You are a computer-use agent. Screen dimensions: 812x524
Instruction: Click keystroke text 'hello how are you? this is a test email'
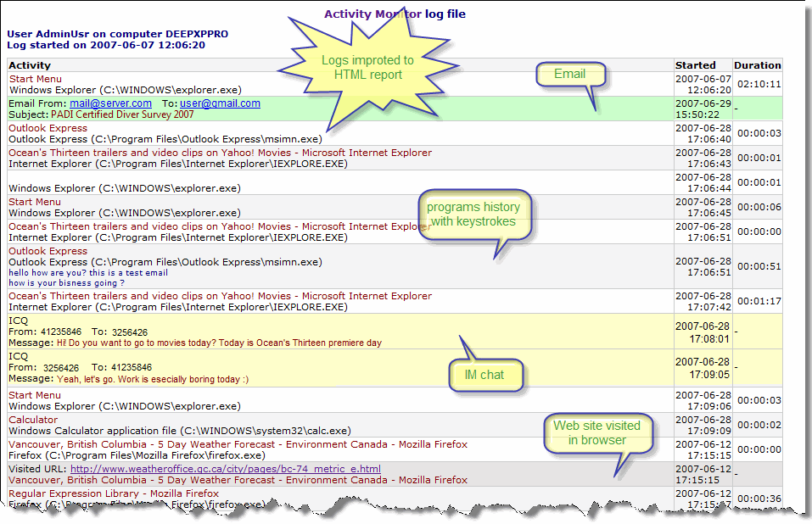pyautogui.click(x=88, y=273)
